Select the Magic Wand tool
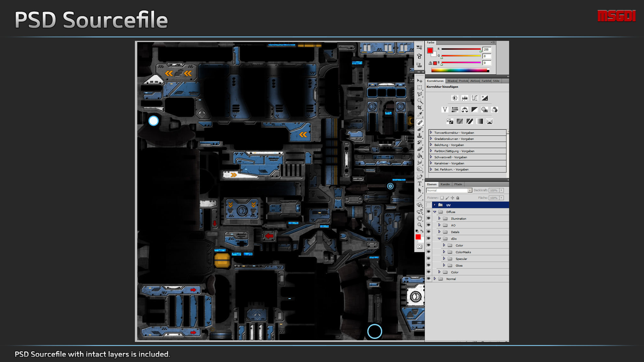Image resolution: width=644 pixels, height=362 pixels. pos(419,101)
